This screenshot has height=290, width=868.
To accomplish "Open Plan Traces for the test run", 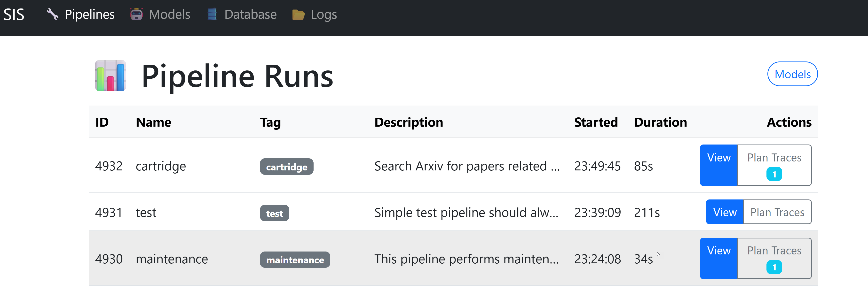I will point(777,212).
